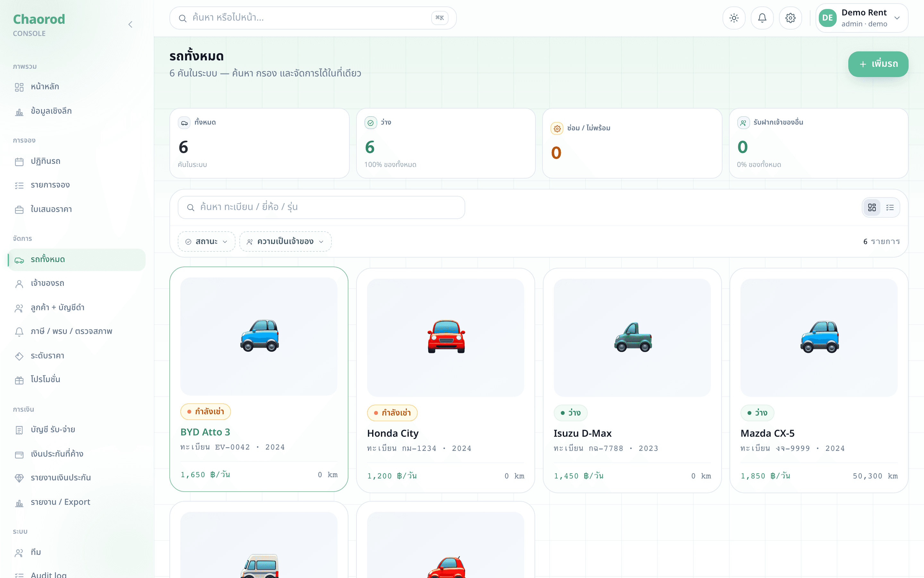Focus the ค้นหา ทะเบียน / ยี่ห้อ search box
The height and width of the screenshot is (578, 924).
pos(321,207)
